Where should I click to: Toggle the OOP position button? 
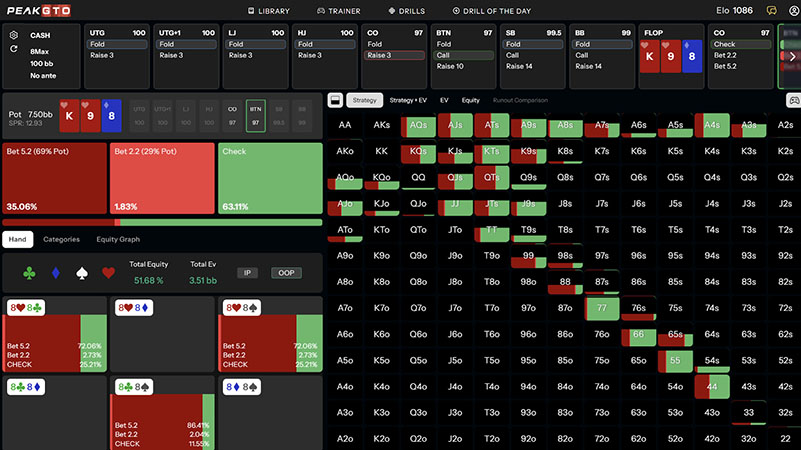(285, 272)
